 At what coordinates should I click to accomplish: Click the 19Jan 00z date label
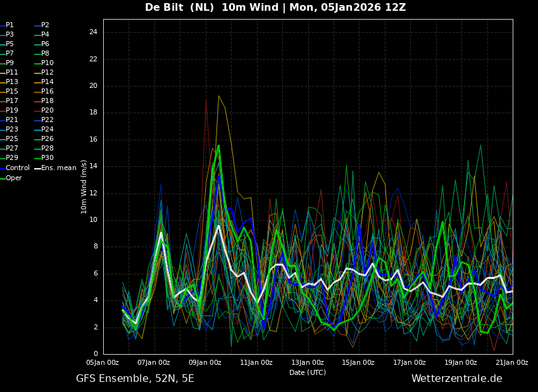(x=461, y=363)
